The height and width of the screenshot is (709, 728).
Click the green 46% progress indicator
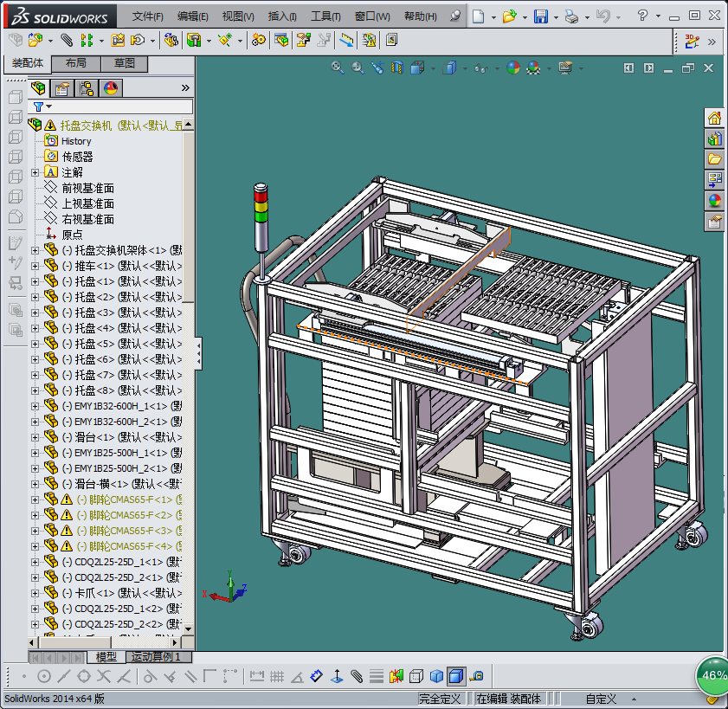tap(713, 675)
